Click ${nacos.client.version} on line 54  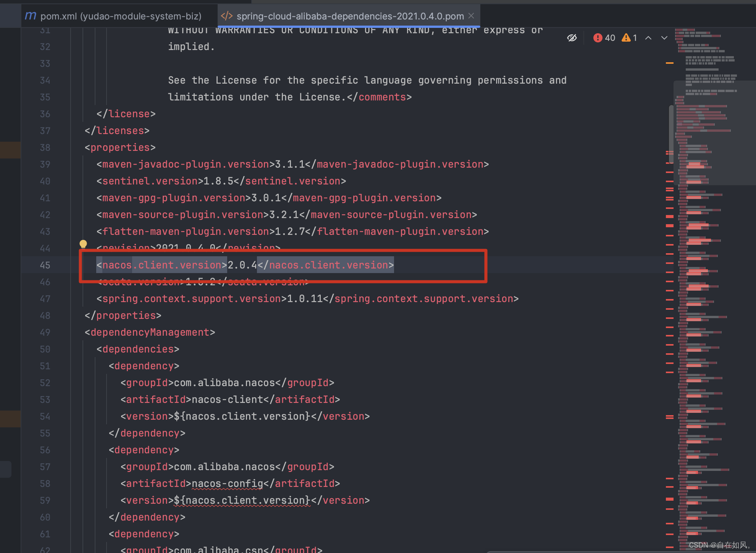242,416
